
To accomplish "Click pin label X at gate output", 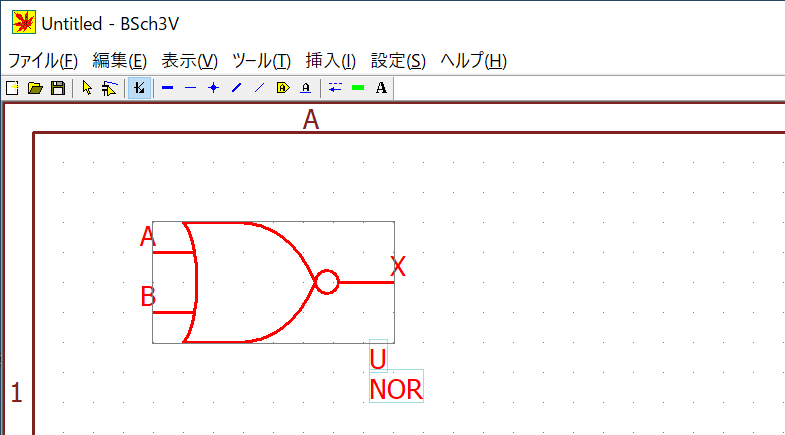I will click(x=398, y=266).
